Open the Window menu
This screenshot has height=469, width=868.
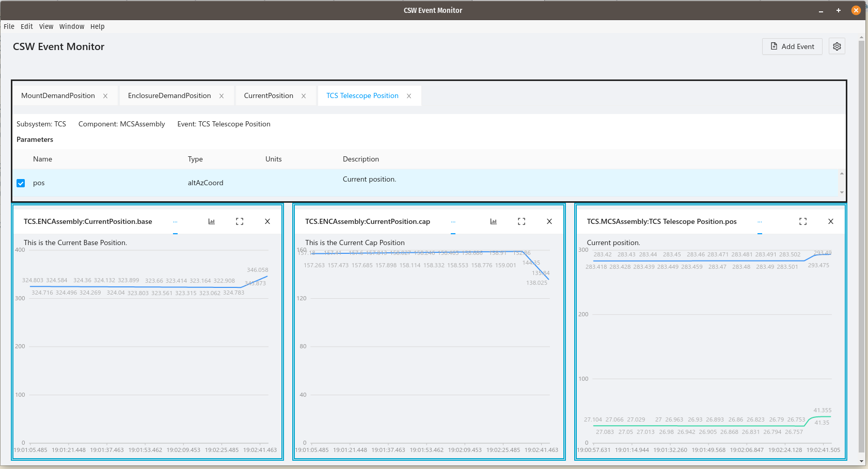(x=72, y=26)
